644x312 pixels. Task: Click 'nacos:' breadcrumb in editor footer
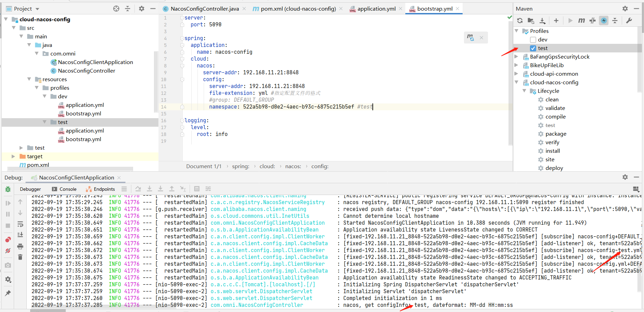click(293, 166)
